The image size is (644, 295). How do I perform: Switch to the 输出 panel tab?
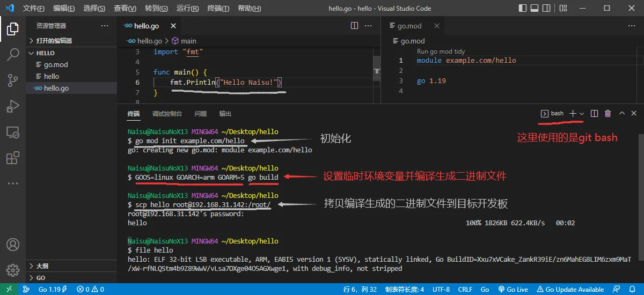[225, 114]
